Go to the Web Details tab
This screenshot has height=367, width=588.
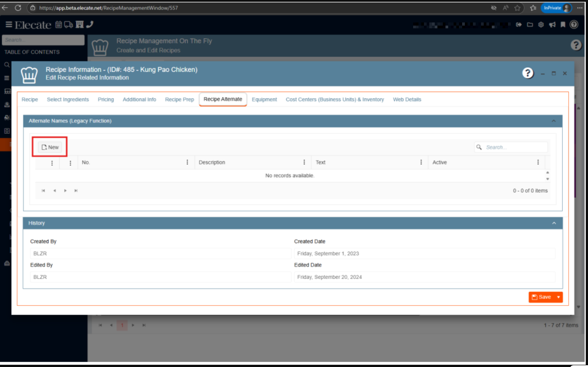pos(407,99)
